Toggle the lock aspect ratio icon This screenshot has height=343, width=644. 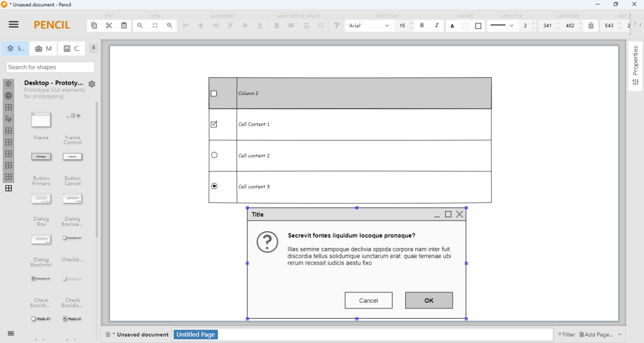[x=591, y=25]
